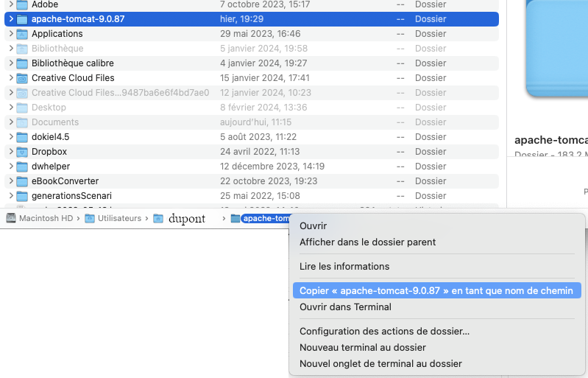Expand the Bibliothèque calibre folder
Viewport: 588px width, 378px height.
pos(11,63)
